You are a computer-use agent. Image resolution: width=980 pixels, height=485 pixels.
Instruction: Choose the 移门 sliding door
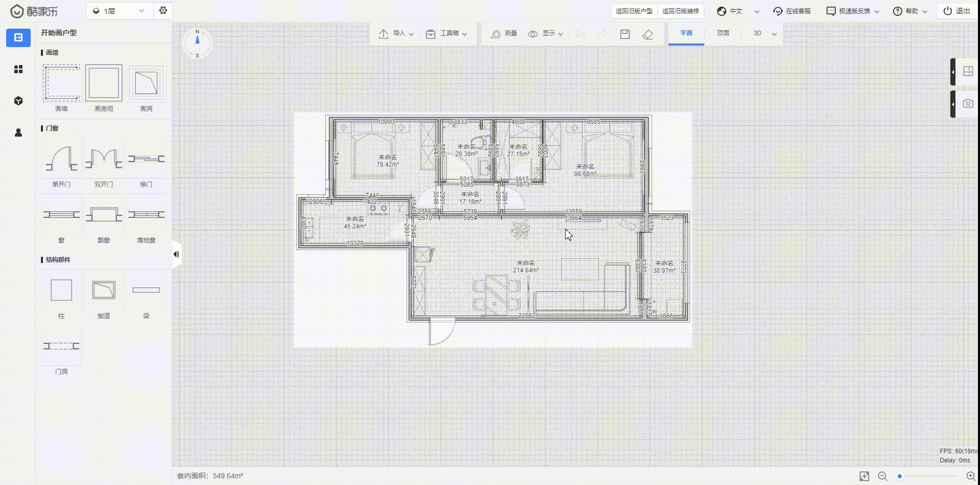click(x=146, y=165)
